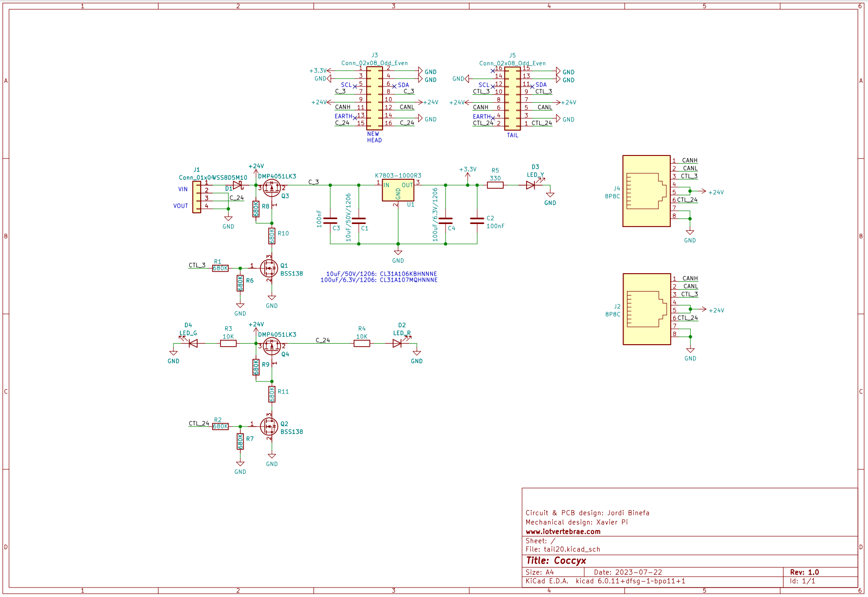Click the 'Mechanical design: Xavier Pi' text
Image resolution: width=868 pixels, height=597 pixels.
tap(576, 522)
